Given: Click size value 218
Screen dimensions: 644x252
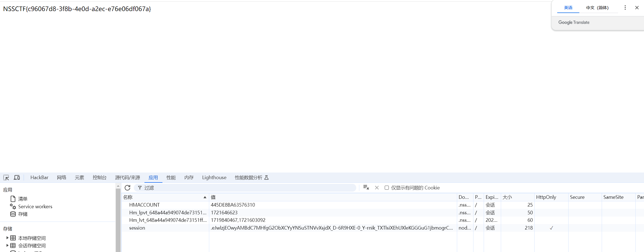Looking at the screenshot, I should [528, 228].
